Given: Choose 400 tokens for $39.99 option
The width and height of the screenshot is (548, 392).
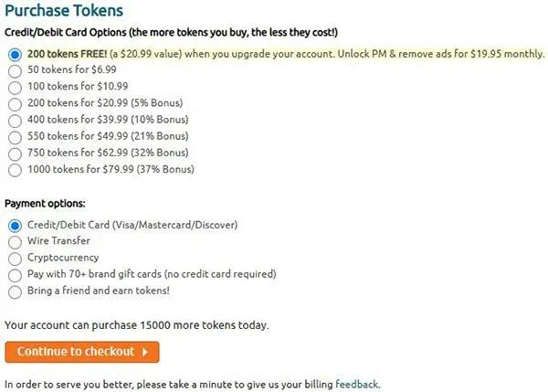Looking at the screenshot, I should point(15,121).
